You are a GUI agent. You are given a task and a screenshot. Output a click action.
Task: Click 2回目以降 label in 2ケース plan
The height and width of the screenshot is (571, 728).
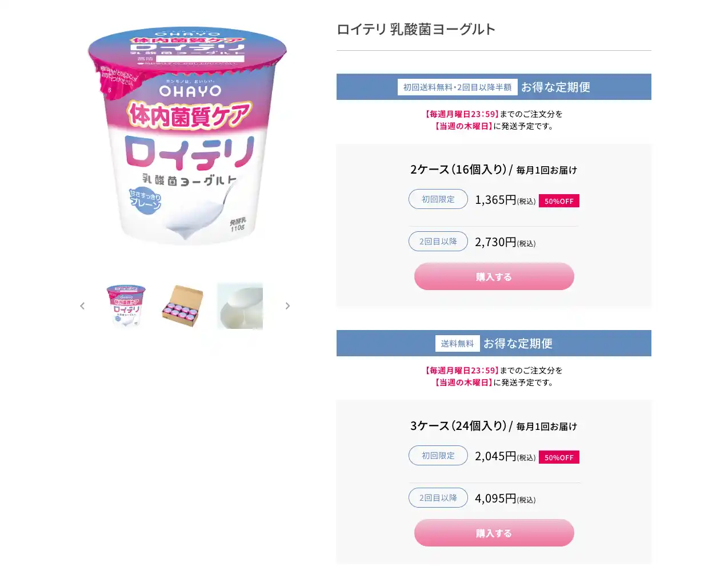tap(438, 242)
